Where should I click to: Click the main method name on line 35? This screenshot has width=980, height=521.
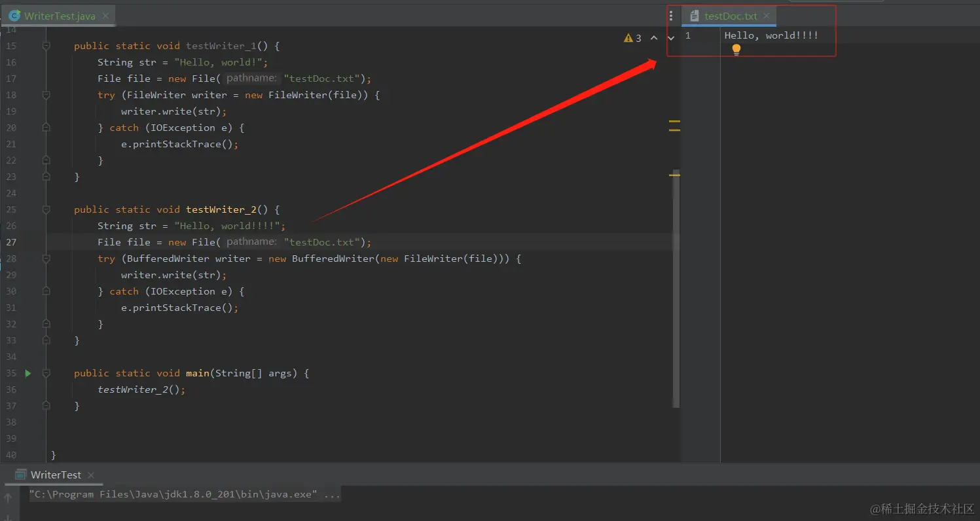[x=198, y=373]
